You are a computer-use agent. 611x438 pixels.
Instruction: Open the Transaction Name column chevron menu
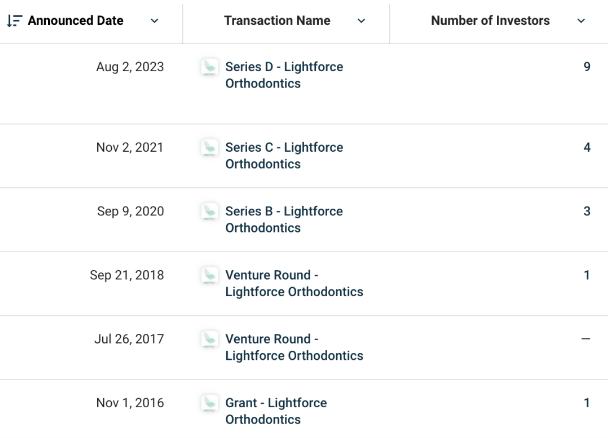[x=362, y=21]
